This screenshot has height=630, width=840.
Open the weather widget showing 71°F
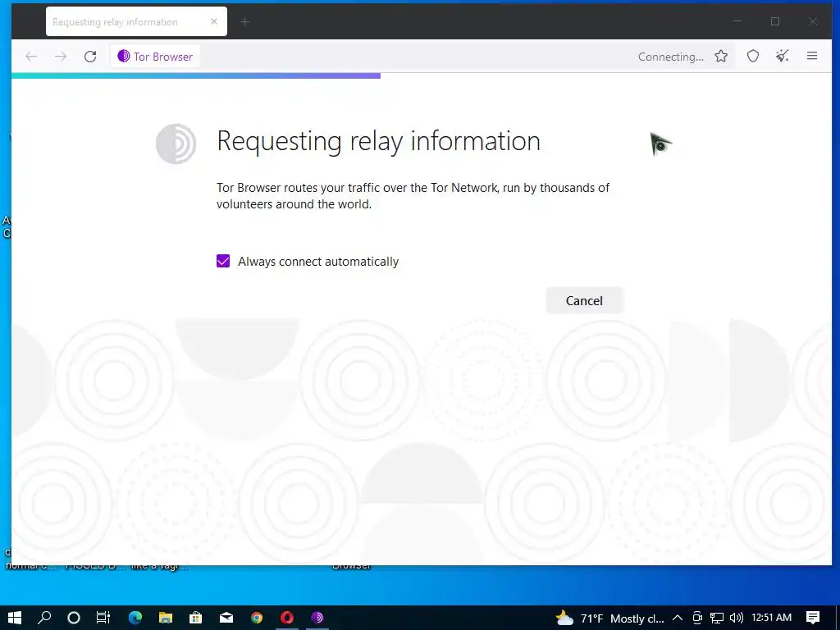coord(609,619)
